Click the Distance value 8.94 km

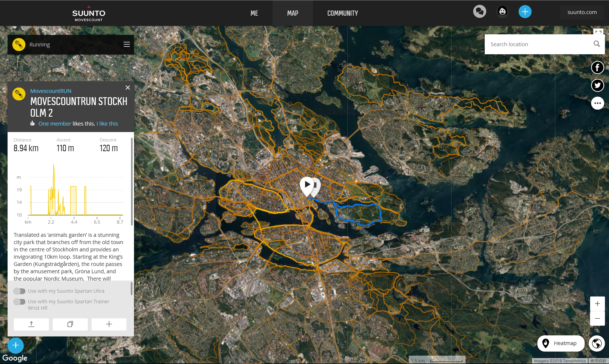26,148
